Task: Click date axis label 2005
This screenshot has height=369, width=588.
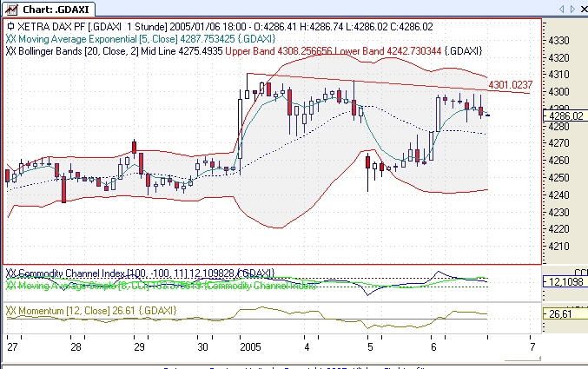Action: pos(250,347)
